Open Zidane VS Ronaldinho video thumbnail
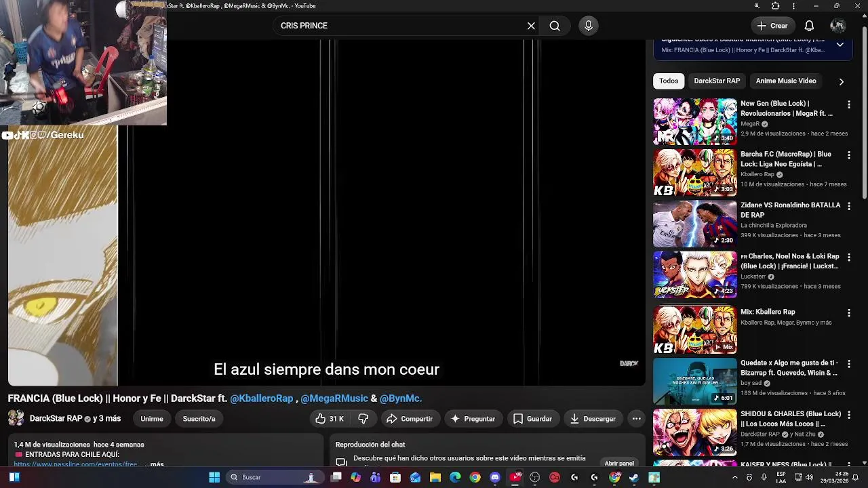This screenshot has height=488, width=868. [695, 223]
